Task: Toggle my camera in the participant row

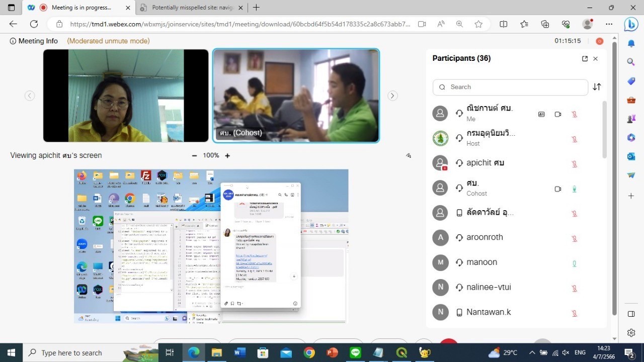Action: [x=557, y=114]
